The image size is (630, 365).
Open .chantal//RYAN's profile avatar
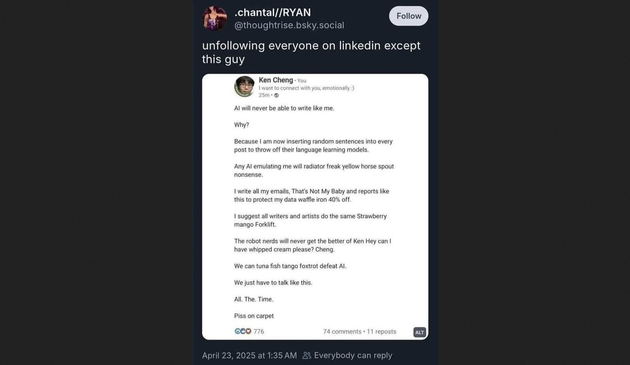[x=215, y=18]
